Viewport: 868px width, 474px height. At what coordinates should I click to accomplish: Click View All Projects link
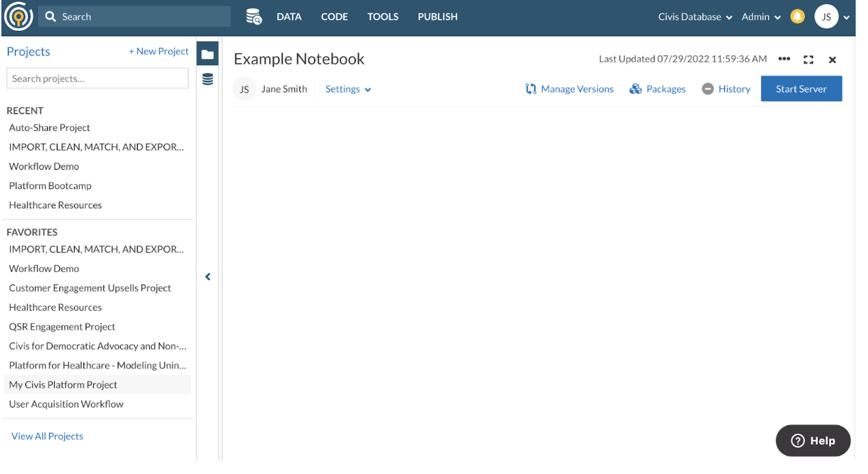pos(47,436)
